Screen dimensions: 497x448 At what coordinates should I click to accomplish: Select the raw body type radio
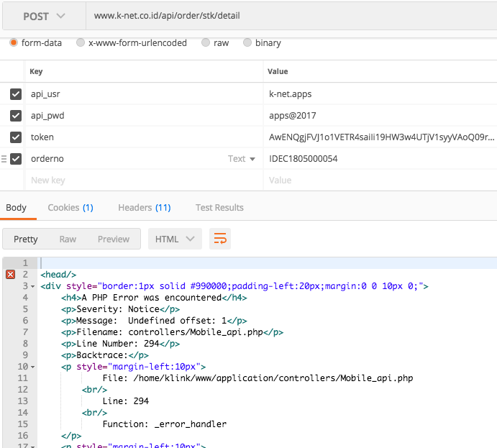pos(206,43)
